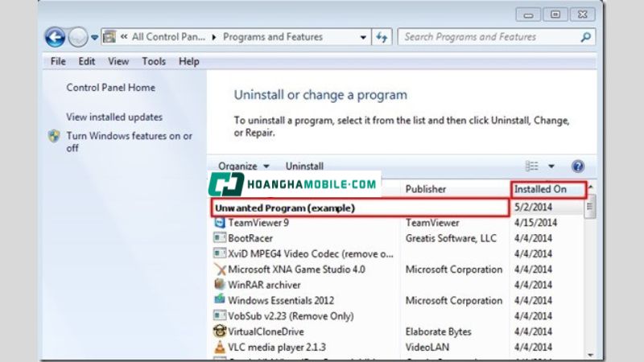
Task: Click the Help question mark icon
Action: pos(577,167)
